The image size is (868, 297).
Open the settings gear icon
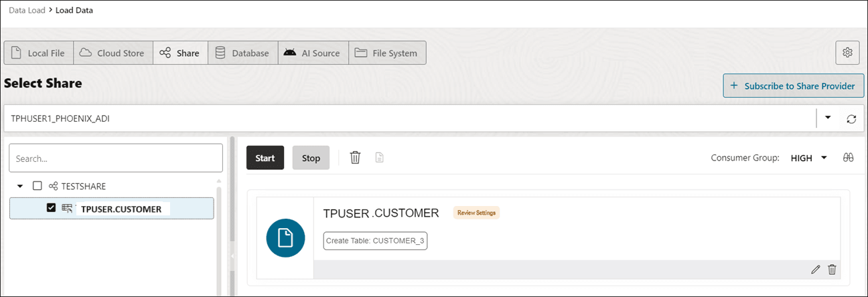pos(847,53)
